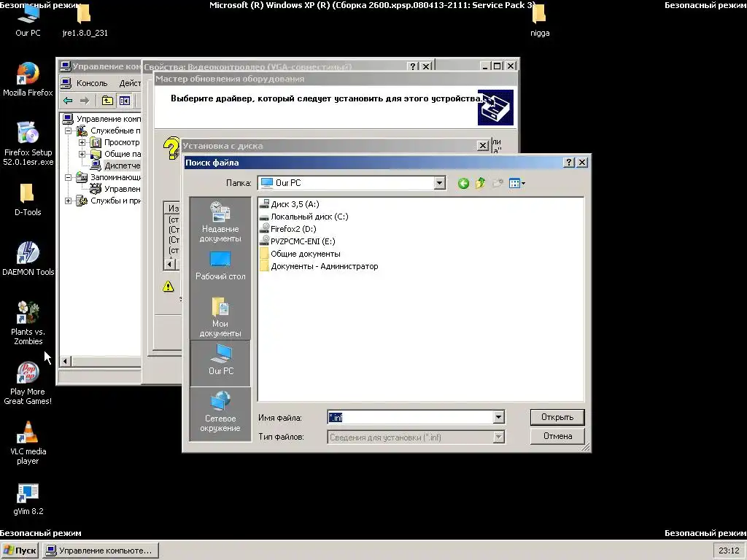Select VLC media player shortcut
Viewport: 747px width, 560px height.
pos(28,443)
